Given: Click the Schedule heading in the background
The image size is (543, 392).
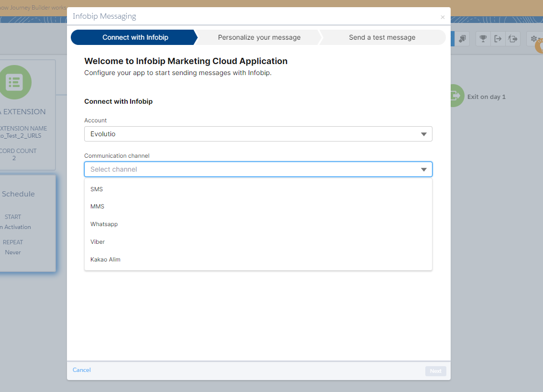Looking at the screenshot, I should 18,194.
